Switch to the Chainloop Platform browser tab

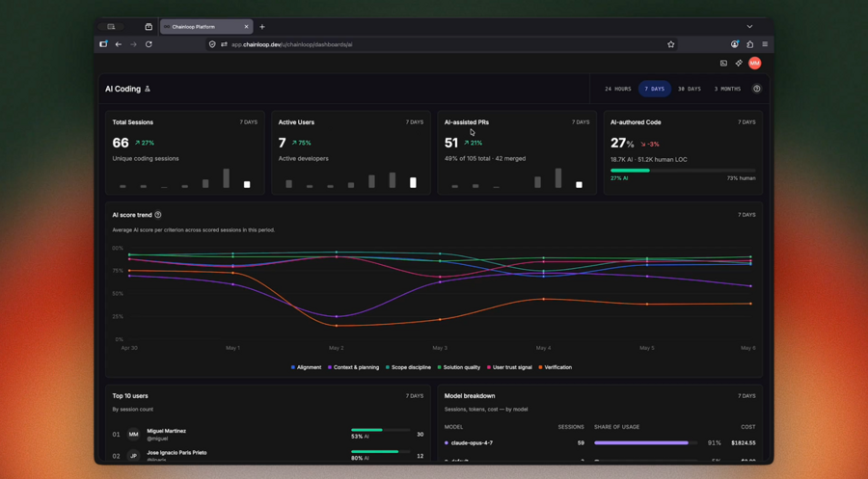(206, 27)
